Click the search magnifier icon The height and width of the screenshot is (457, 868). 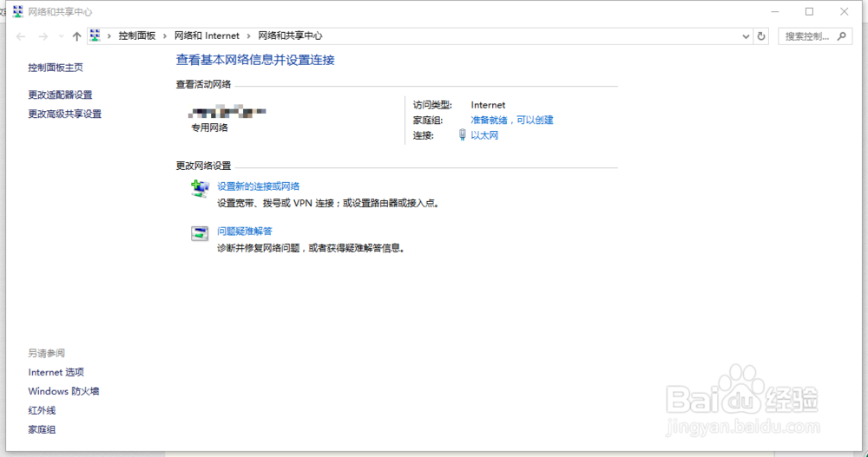tap(842, 36)
